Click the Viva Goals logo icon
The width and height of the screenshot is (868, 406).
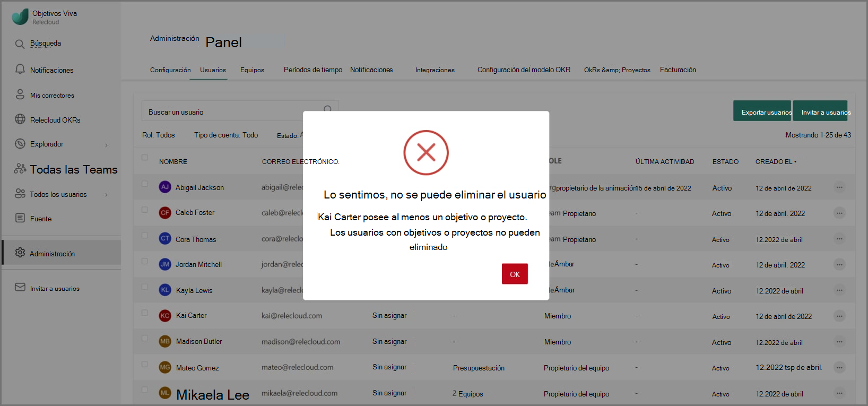(20, 17)
